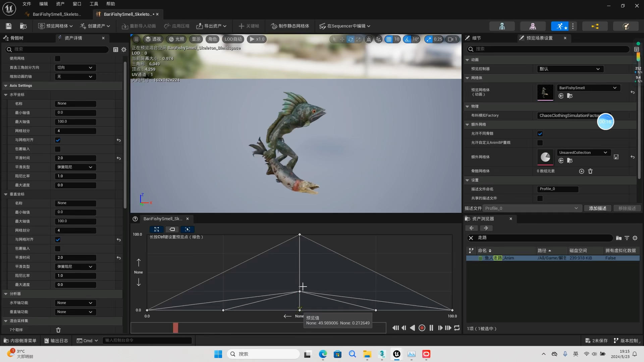Open 输出日志 output log
This screenshot has width=644, height=362.
pyautogui.click(x=56, y=341)
